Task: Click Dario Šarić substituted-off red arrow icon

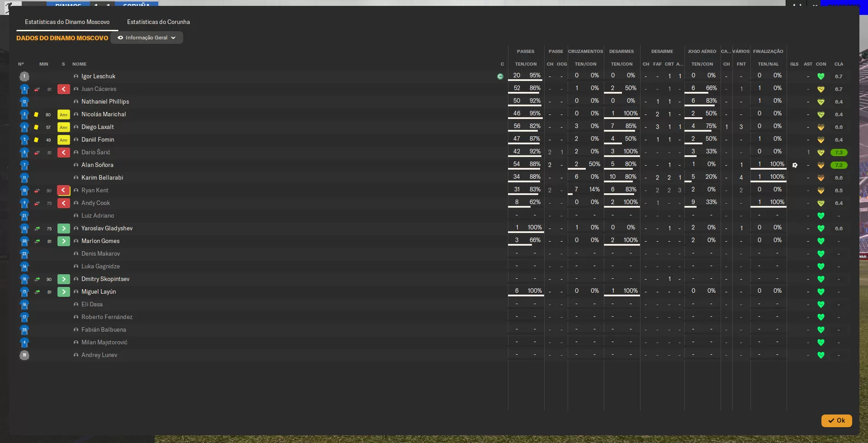Action: point(64,152)
